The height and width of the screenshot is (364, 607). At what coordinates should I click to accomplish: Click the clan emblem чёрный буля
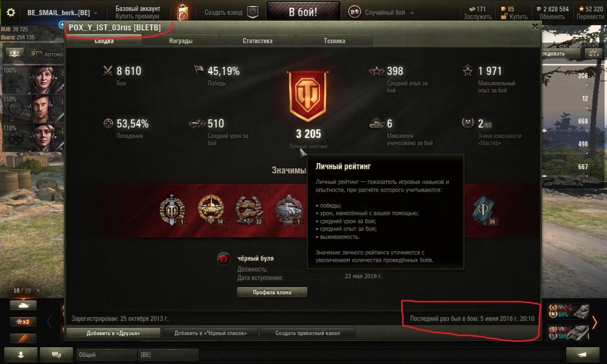tap(223, 258)
